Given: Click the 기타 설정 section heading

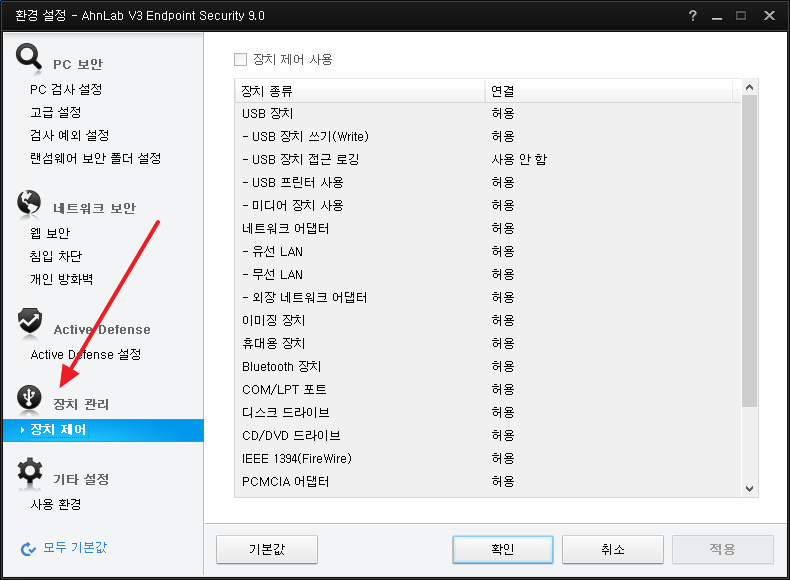Looking at the screenshot, I should (81, 479).
